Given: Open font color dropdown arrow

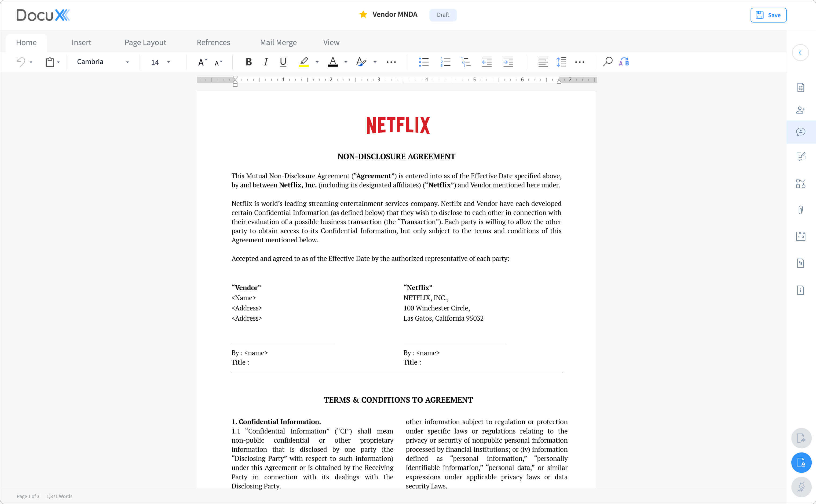Looking at the screenshot, I should (x=346, y=62).
